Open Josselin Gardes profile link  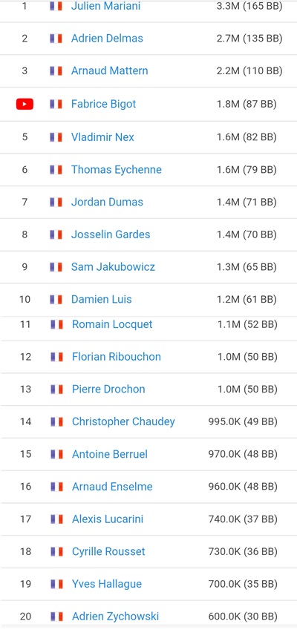[111, 234]
